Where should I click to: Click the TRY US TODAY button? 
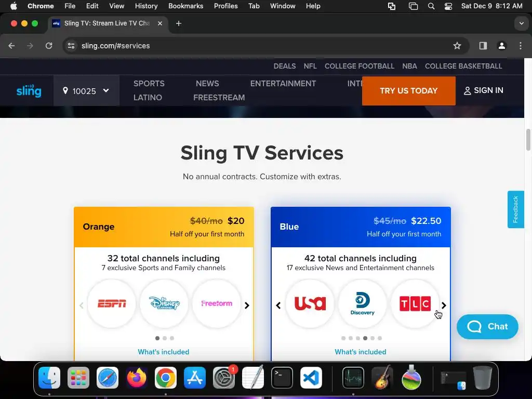[x=408, y=90]
